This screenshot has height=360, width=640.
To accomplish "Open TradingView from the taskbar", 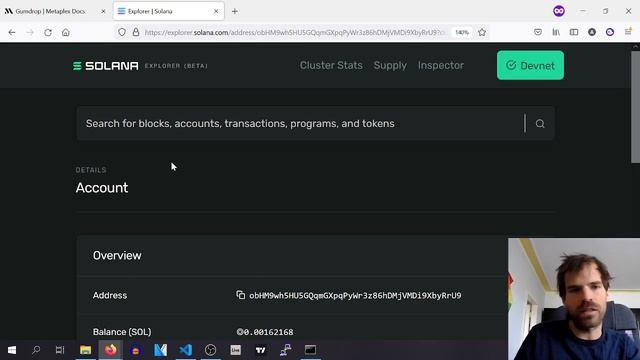I will tap(260, 350).
